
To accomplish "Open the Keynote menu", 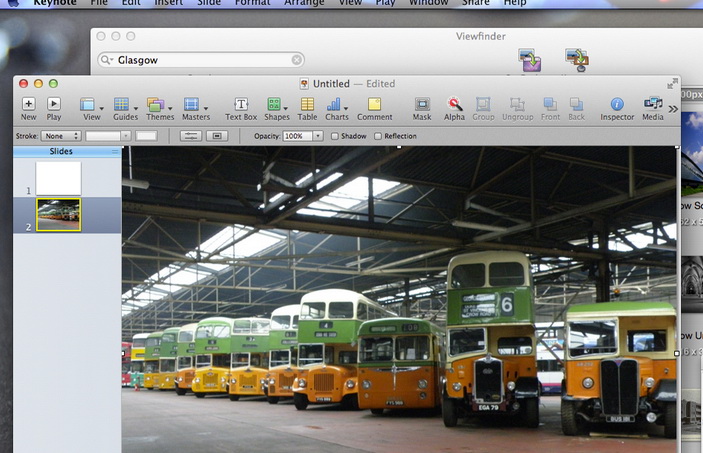I will pyautogui.click(x=55, y=3).
